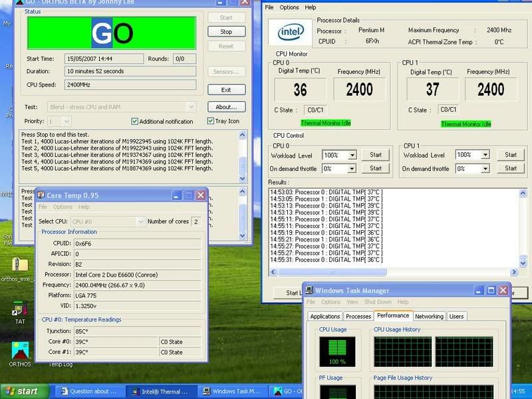This screenshot has width=532, height=399.
Task: Open the Help menu in Thermal Analysis Tool
Action: [x=310, y=7]
